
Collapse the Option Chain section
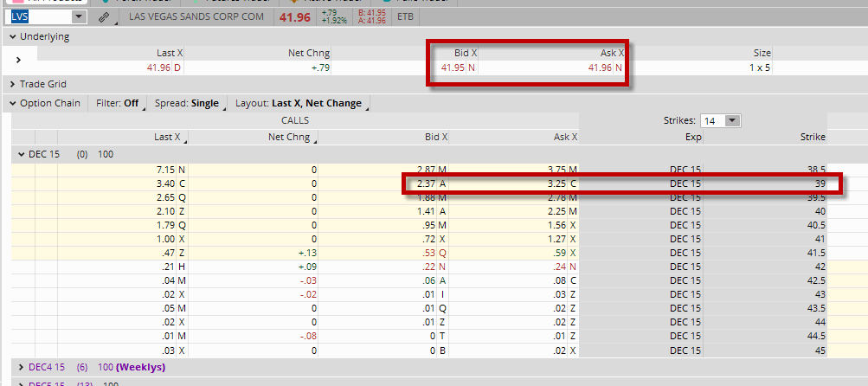click(x=13, y=103)
